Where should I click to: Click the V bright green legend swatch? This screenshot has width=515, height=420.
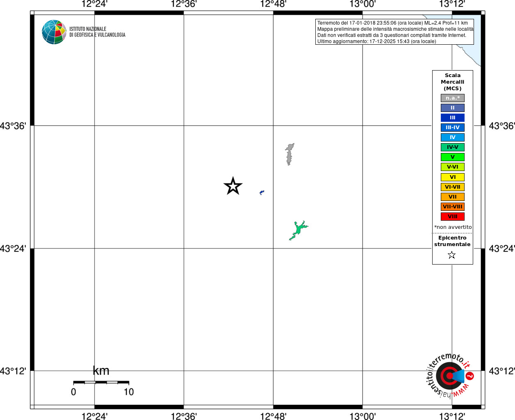tap(453, 157)
